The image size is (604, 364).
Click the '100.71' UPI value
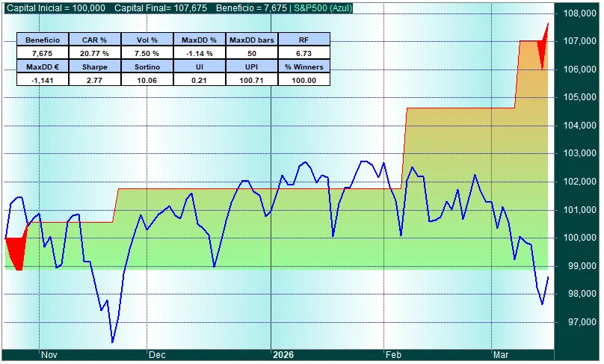pyautogui.click(x=251, y=80)
